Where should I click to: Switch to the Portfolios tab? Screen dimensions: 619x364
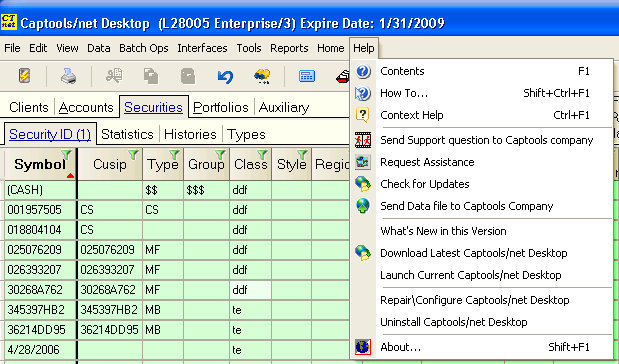221,107
